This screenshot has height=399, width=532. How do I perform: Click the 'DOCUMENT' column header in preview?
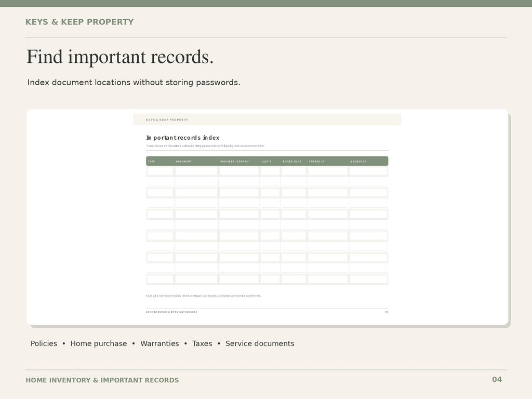pyautogui.click(x=184, y=162)
